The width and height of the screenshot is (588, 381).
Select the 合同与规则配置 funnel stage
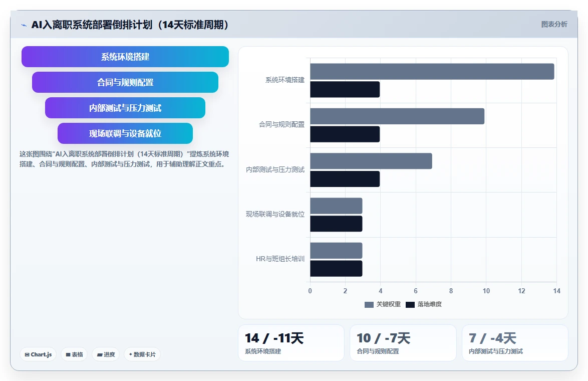pyautogui.click(x=125, y=82)
